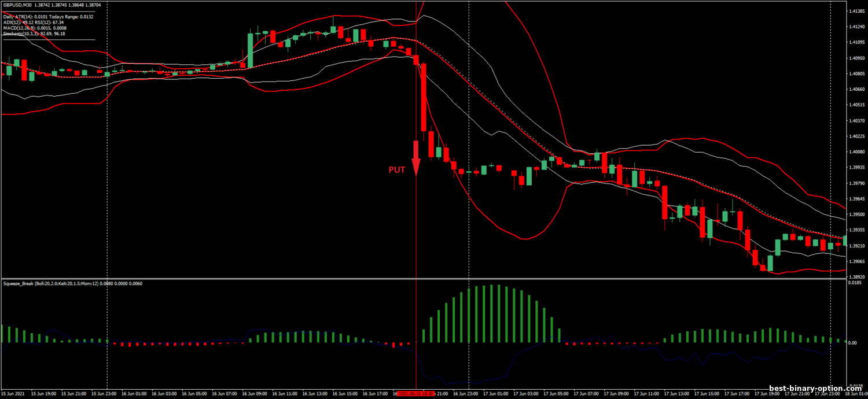Click the 16 Jun 15:00 time label
Image resolution: width=868 pixels, height=399 pixels.
pos(344,394)
